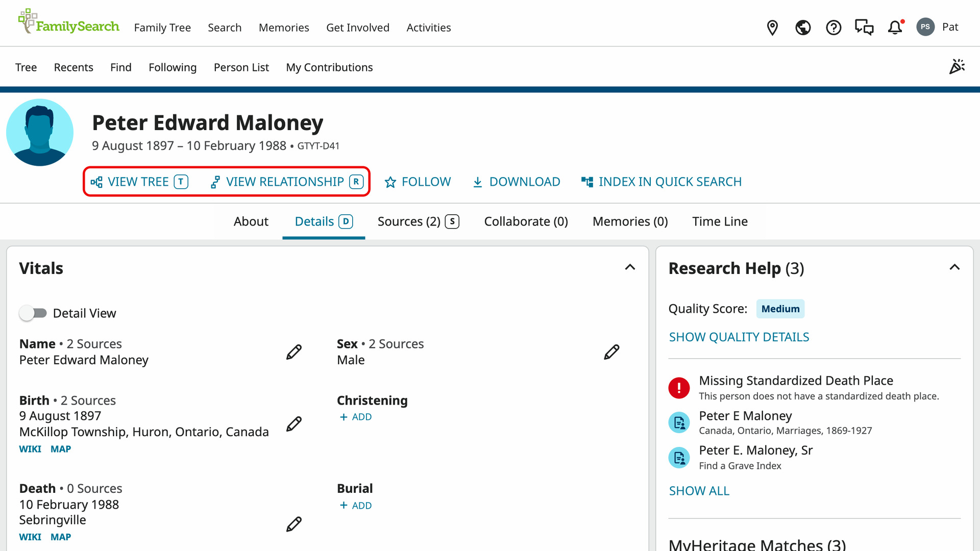This screenshot has width=980, height=551.
Task: Click FOLLOW star button
Action: pyautogui.click(x=418, y=182)
